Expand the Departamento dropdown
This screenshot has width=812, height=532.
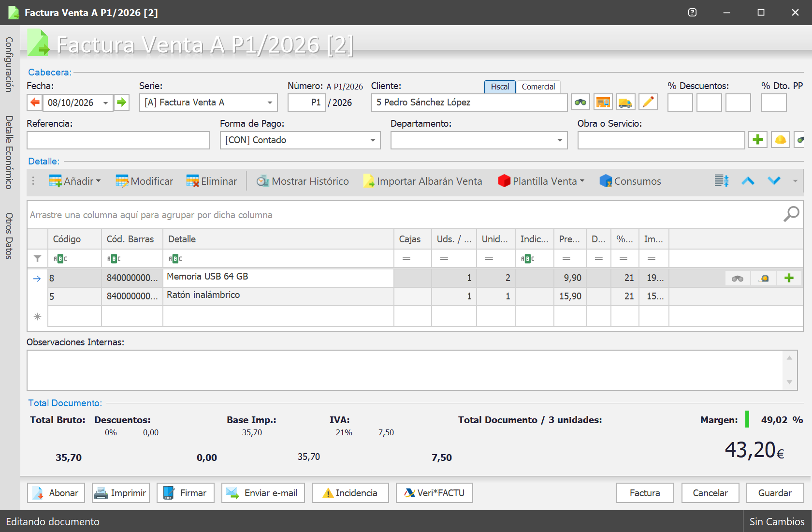click(x=560, y=140)
